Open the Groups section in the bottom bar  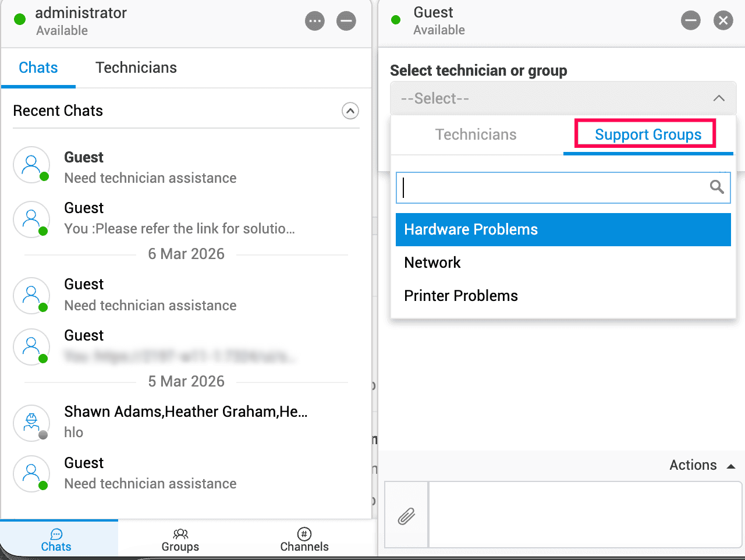[x=180, y=540]
